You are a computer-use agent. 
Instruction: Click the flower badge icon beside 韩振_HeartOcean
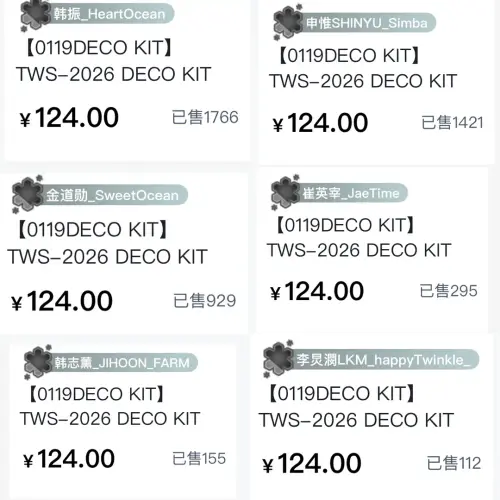(35, 15)
